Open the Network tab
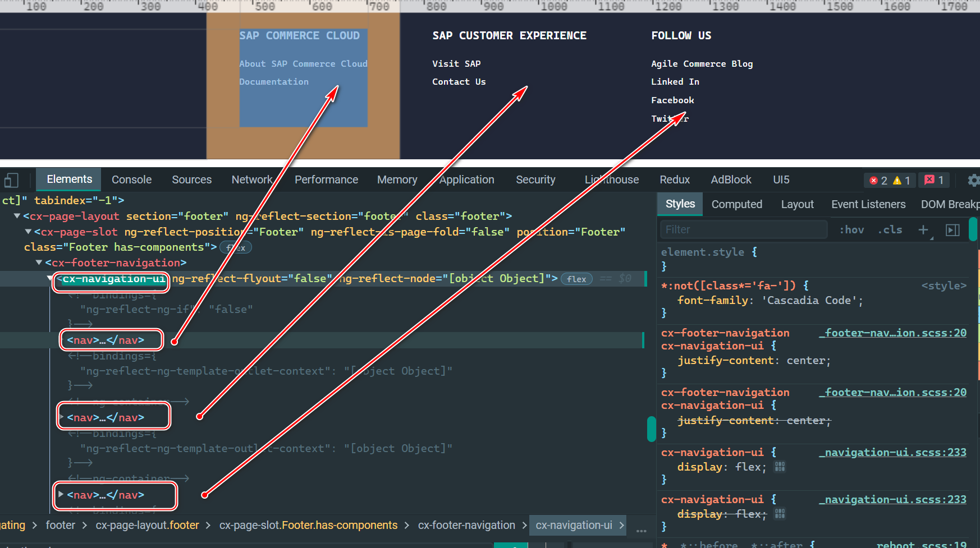Image resolution: width=980 pixels, height=548 pixels. pos(251,179)
